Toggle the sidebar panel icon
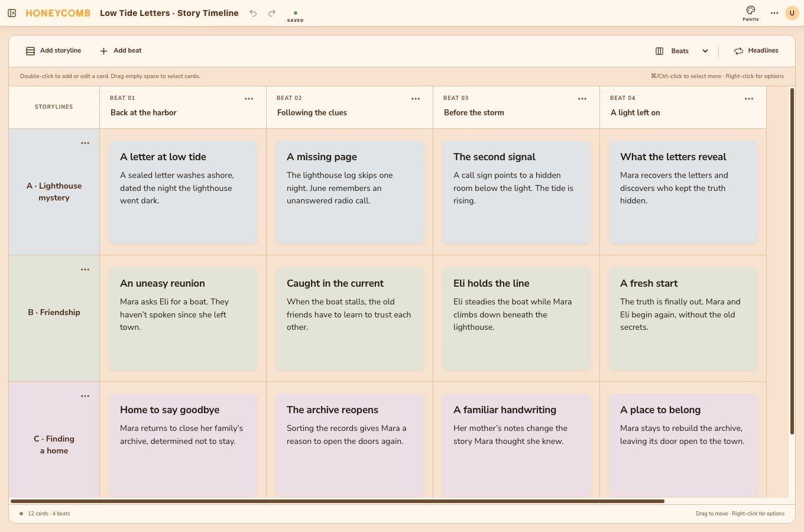Image resolution: width=804 pixels, height=532 pixels. pyautogui.click(x=12, y=13)
